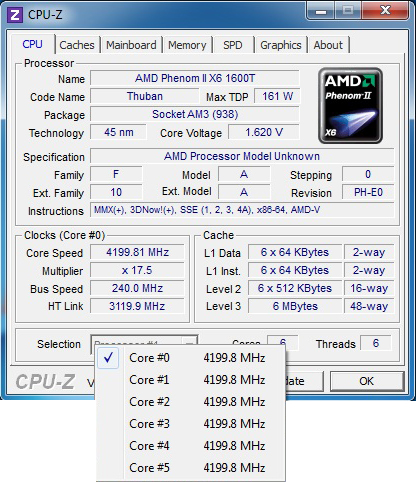
Task: Click the 3119.9 MHz HT Link value
Action: (137, 306)
